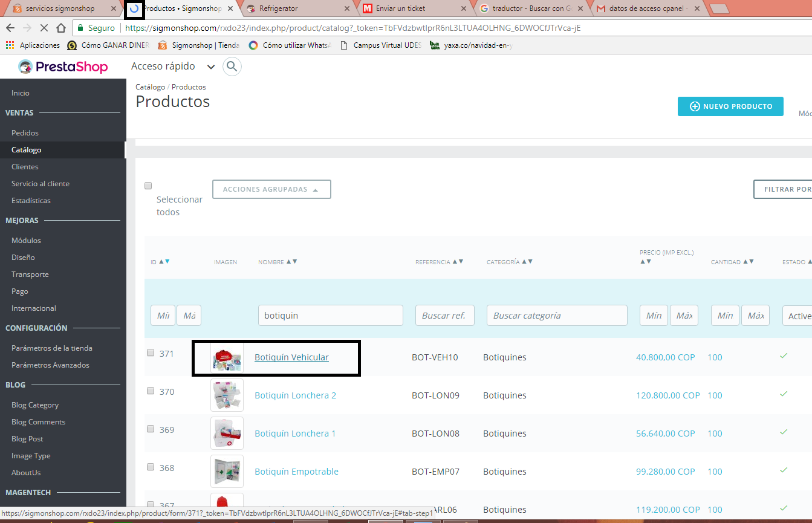This screenshot has width=812, height=523.
Task: Open Transporte in the sidebar menu
Action: [30, 274]
